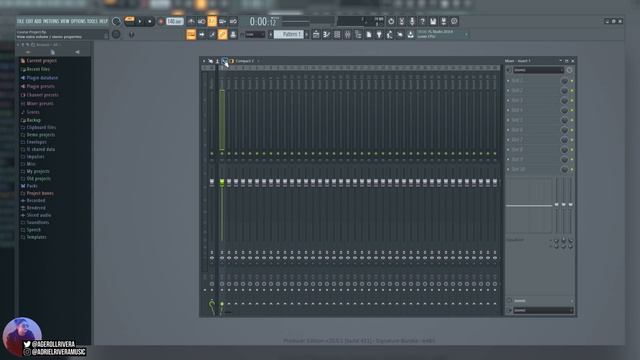The height and width of the screenshot is (360, 640).
Task: Click the time display panel
Action: [x=263, y=21]
